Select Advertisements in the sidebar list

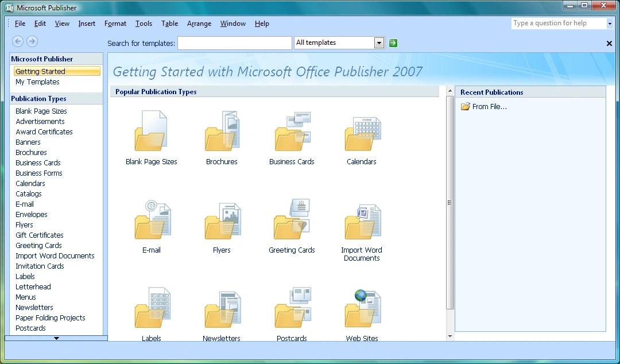click(x=40, y=122)
